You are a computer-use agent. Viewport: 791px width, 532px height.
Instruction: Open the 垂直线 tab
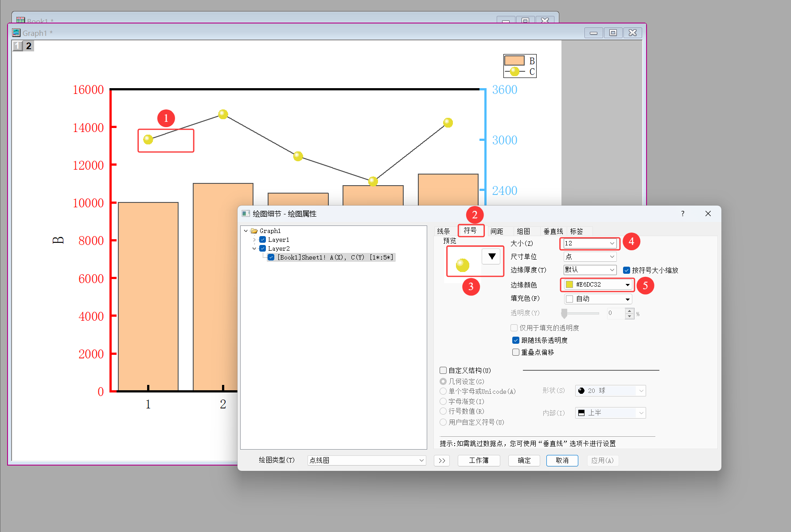[x=553, y=231]
